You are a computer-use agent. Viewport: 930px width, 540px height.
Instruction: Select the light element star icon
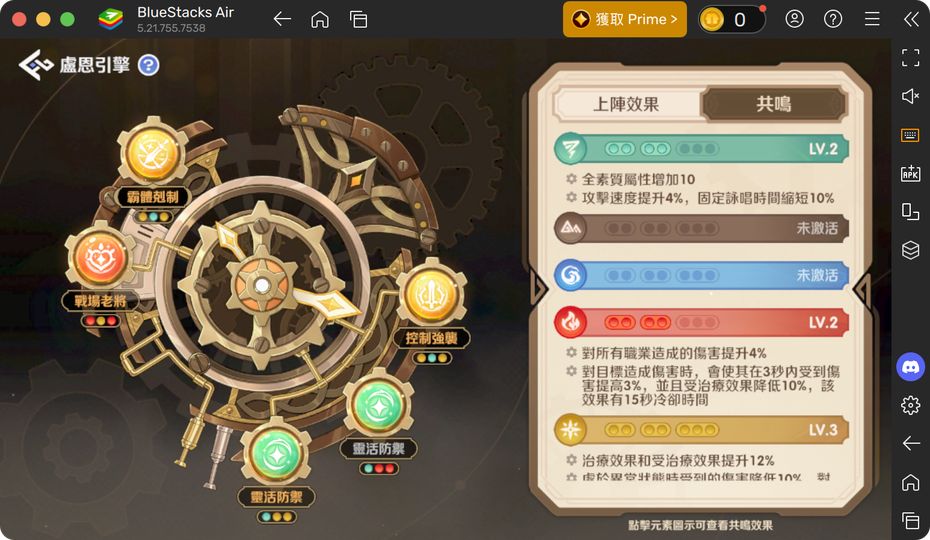(x=571, y=430)
